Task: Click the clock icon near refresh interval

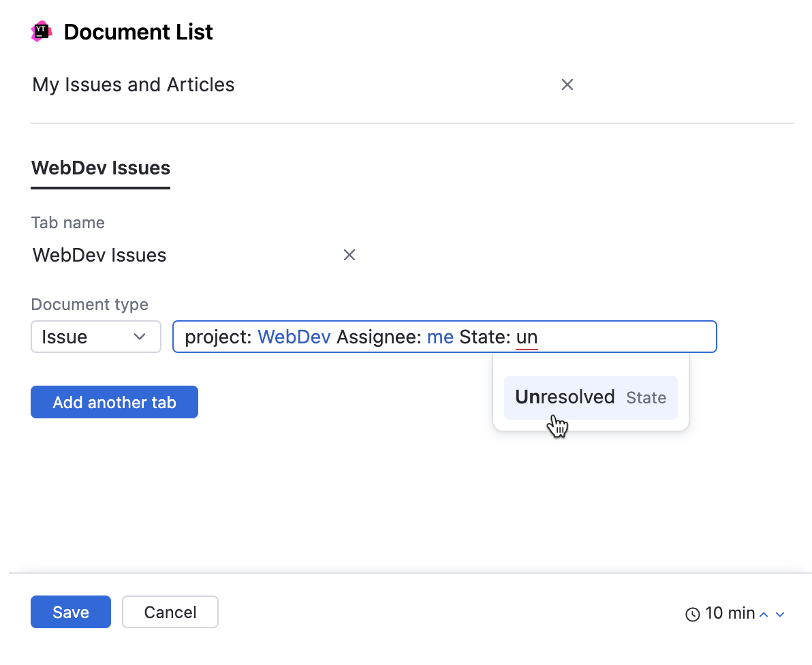Action: [692, 613]
